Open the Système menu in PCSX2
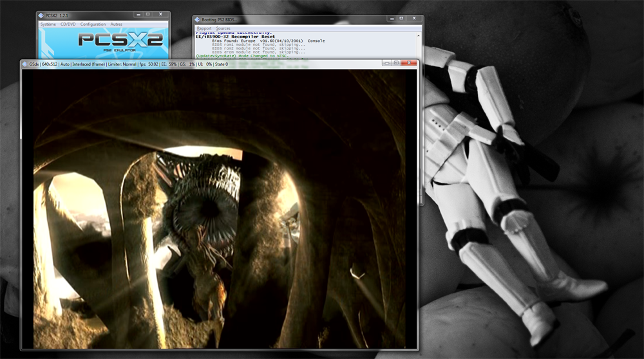The width and height of the screenshot is (644, 359). [48, 24]
